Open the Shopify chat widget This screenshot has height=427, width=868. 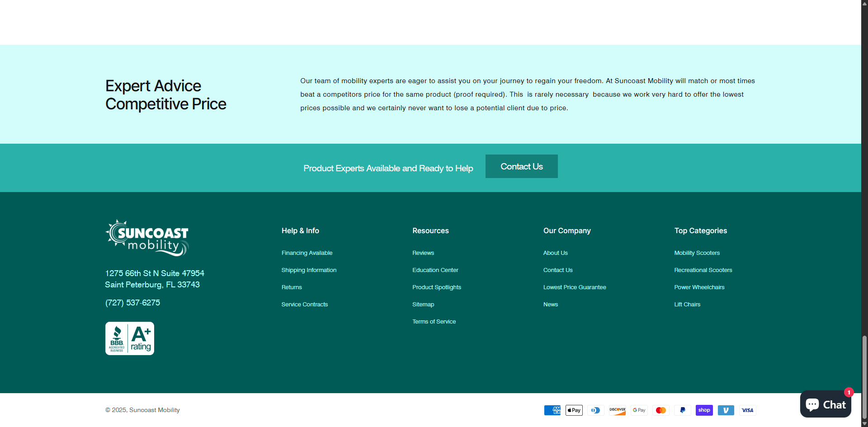click(826, 404)
